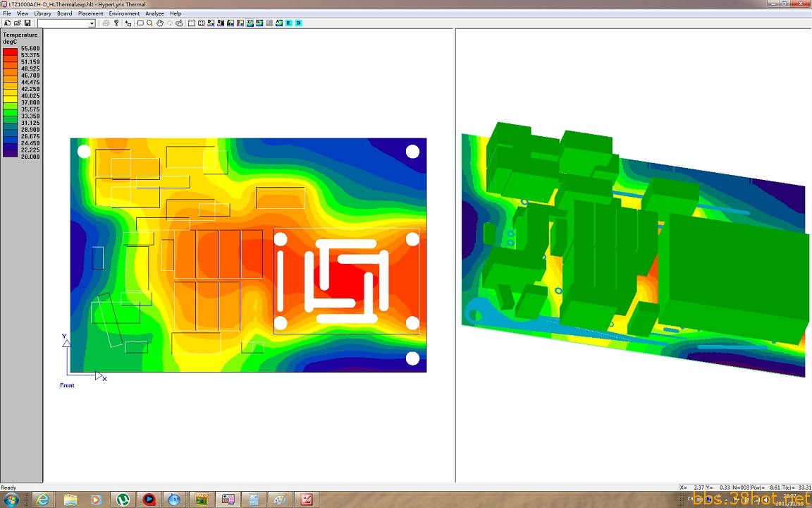Click the 'Temperature degC' legend title
This screenshot has height=508, width=812.
tap(20, 38)
